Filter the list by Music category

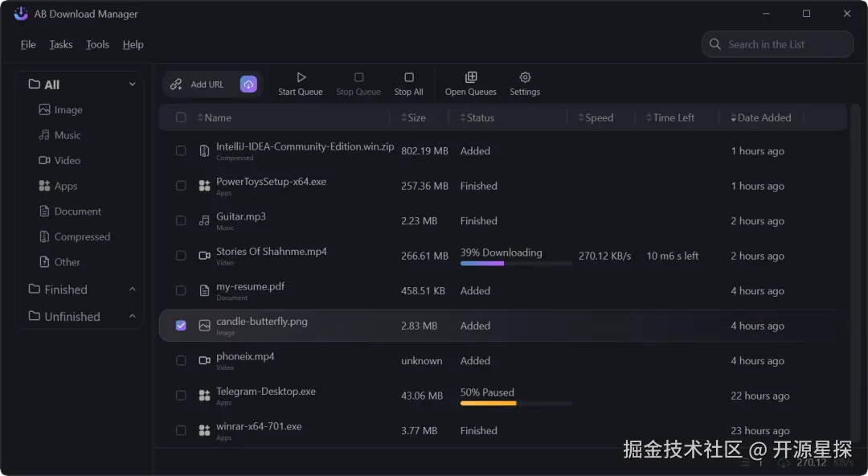click(x=68, y=135)
